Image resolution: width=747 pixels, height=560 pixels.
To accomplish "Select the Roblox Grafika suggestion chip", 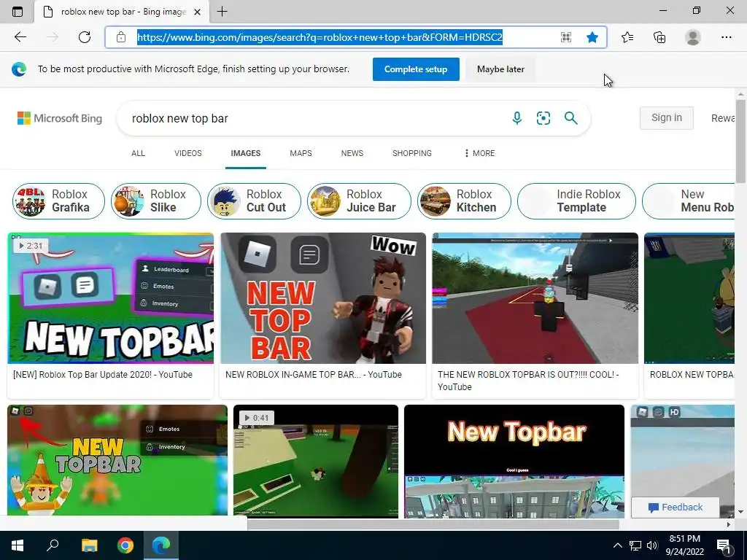I will [58, 201].
